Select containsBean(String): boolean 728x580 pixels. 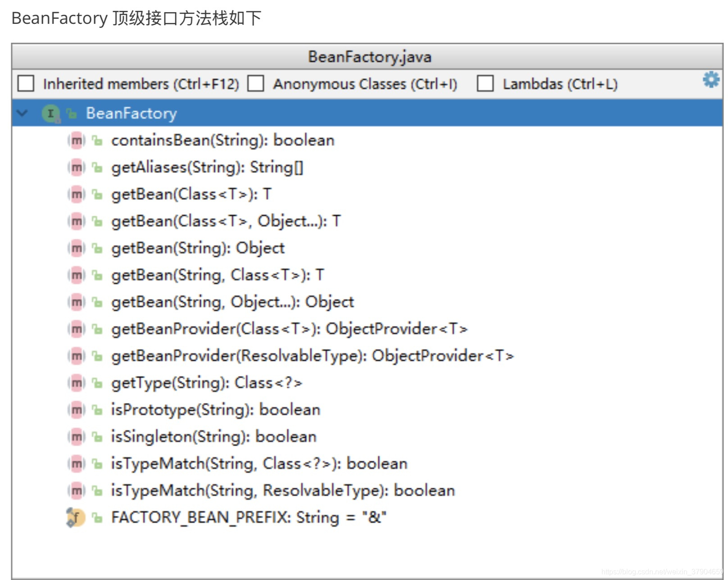click(223, 140)
